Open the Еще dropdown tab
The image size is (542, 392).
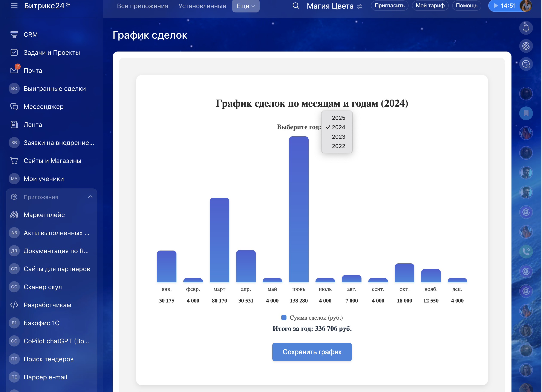245,6
